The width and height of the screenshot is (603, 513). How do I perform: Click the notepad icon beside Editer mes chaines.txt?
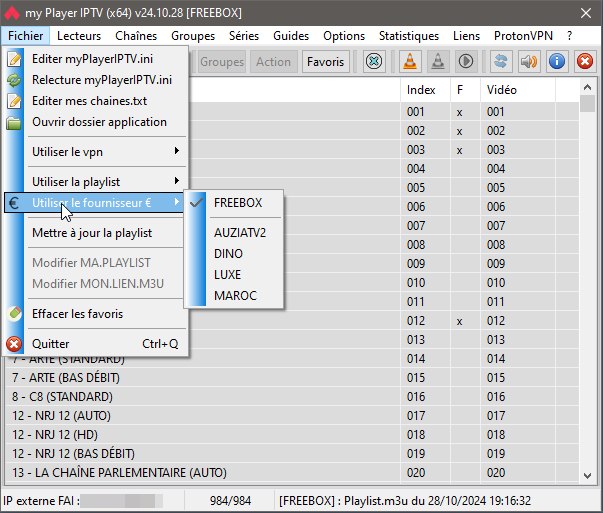(x=14, y=101)
